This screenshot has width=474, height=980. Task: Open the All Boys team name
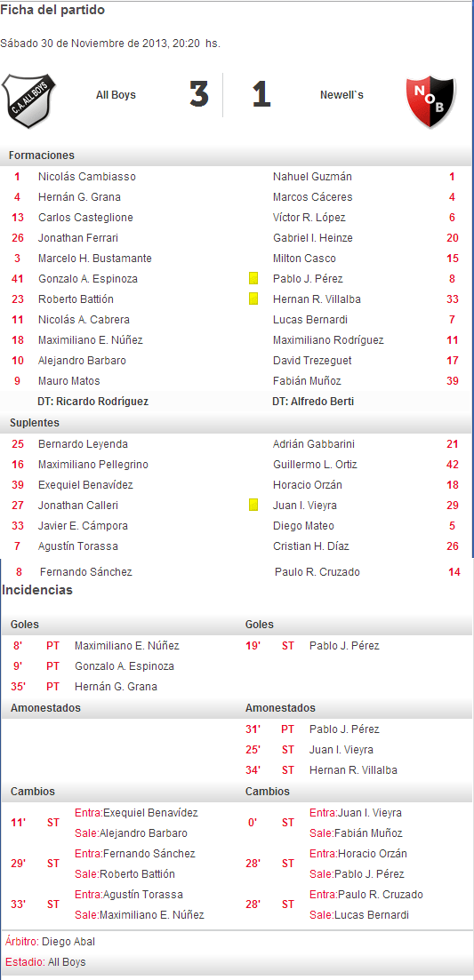click(x=116, y=96)
